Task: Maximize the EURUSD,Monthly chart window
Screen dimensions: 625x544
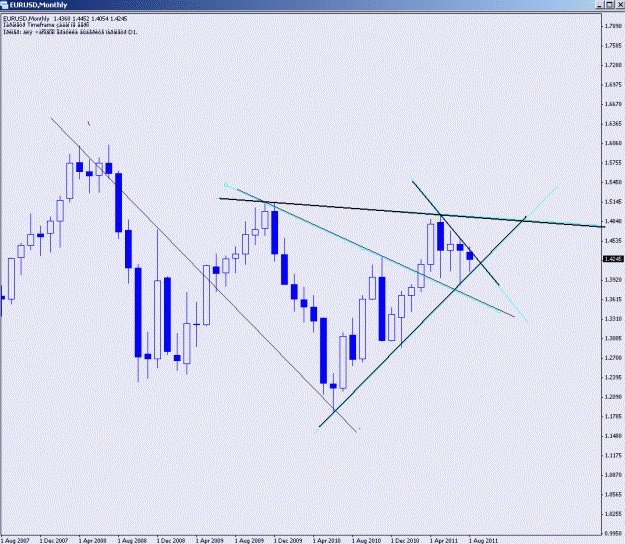Action: click(x=609, y=5)
